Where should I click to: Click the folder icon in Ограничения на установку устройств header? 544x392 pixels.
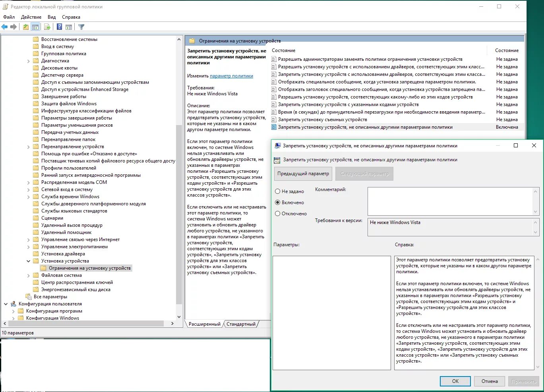pos(192,41)
